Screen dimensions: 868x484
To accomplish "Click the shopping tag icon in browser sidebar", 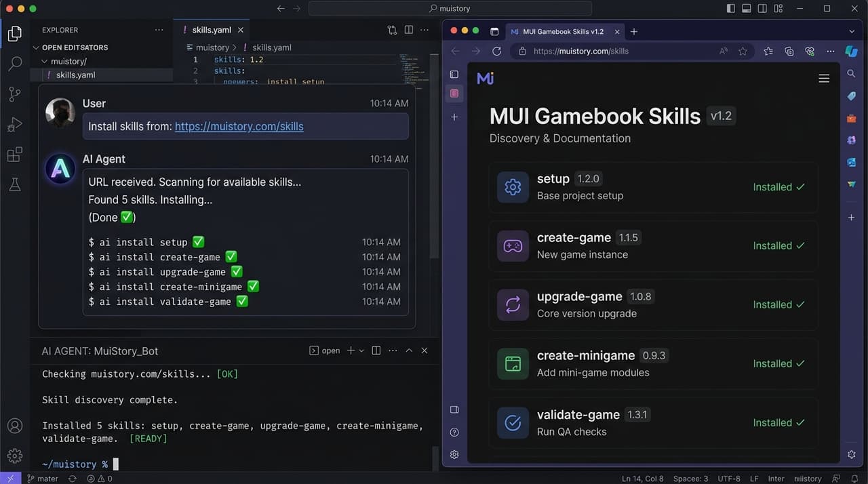I will (x=852, y=96).
